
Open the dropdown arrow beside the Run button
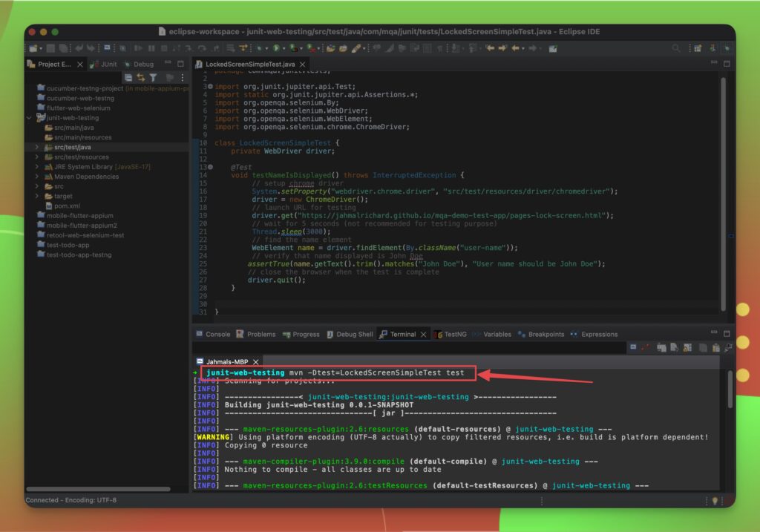tap(284, 48)
